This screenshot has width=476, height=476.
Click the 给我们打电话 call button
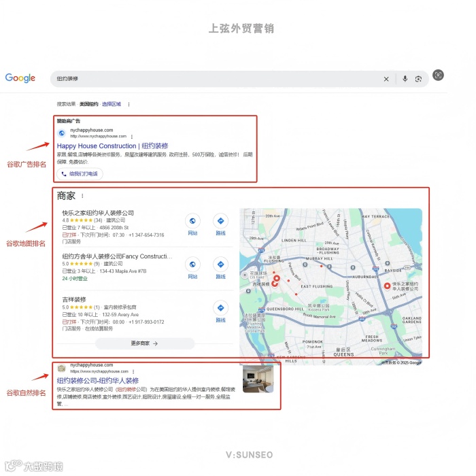click(80, 173)
